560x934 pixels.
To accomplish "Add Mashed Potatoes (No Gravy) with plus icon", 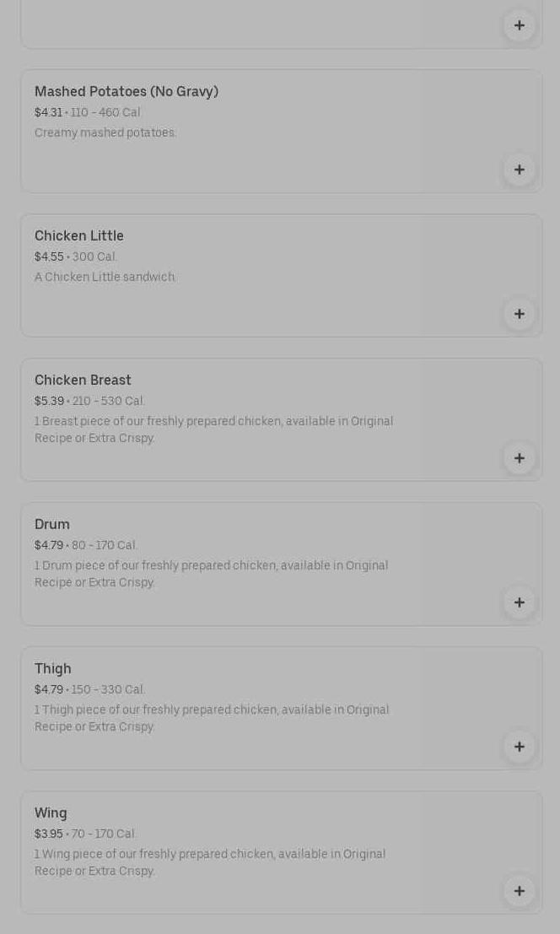I will (x=519, y=170).
